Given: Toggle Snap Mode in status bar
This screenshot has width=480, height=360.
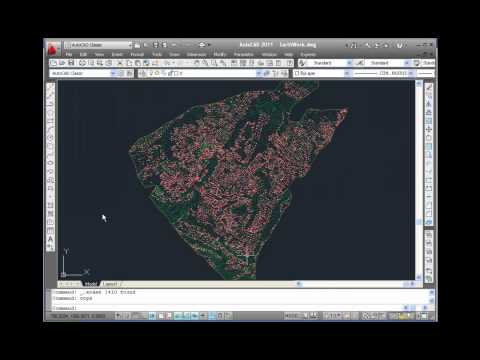Looking at the screenshot, I should coord(127,315).
